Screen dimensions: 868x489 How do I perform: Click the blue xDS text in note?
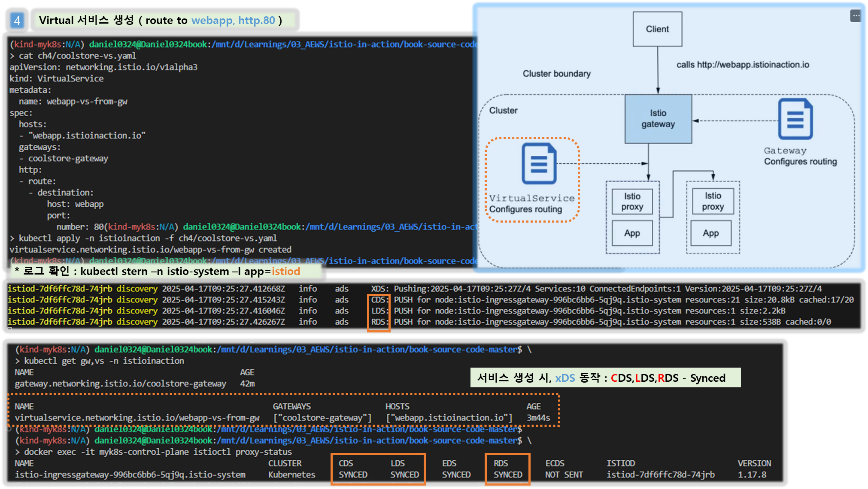coord(565,378)
